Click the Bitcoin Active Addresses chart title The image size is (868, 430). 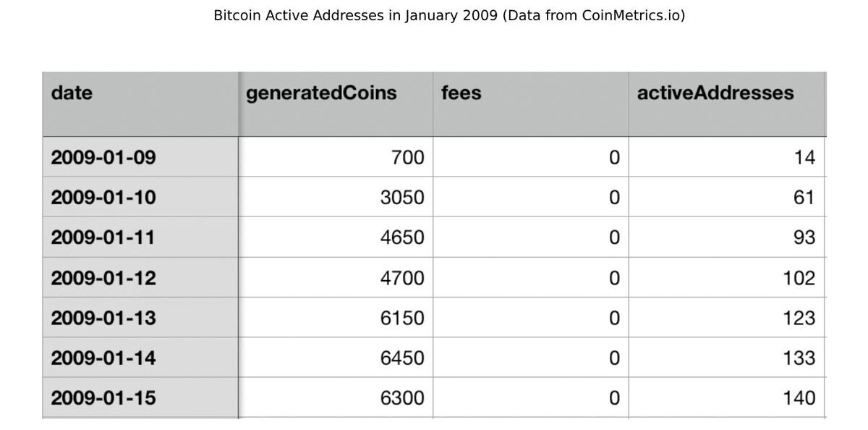448,15
